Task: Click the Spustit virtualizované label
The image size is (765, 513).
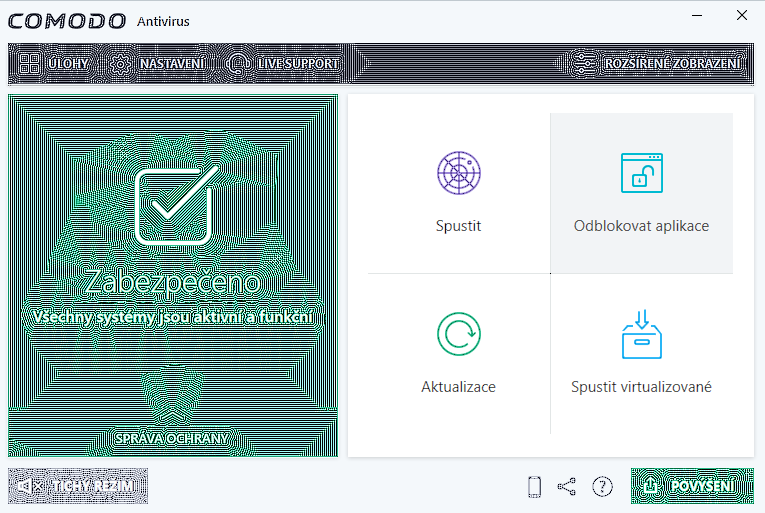Action: click(642, 387)
